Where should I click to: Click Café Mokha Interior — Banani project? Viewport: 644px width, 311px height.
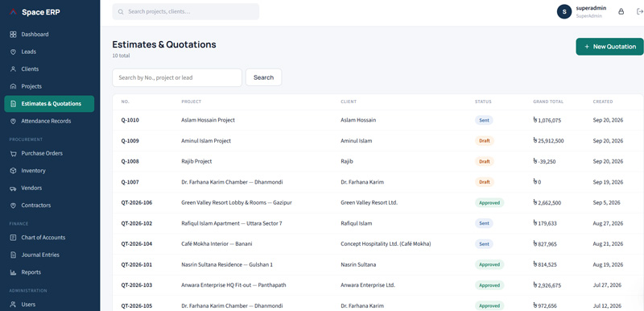[x=217, y=244]
